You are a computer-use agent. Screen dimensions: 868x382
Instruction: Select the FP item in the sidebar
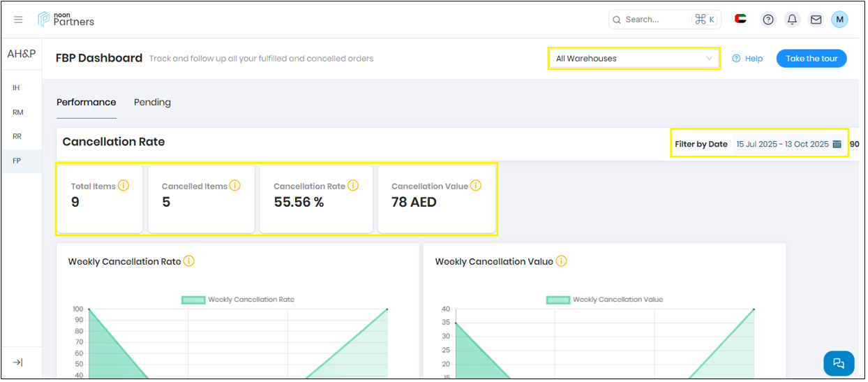[17, 161]
